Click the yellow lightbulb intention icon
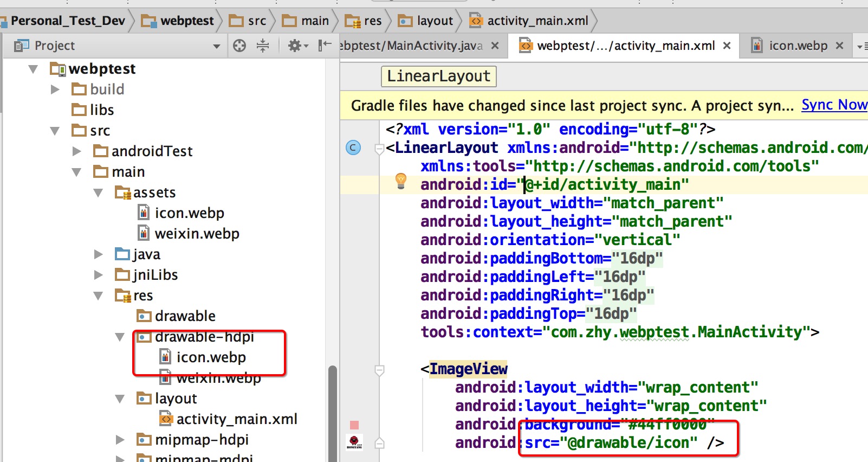Screen dimensions: 868x462 click(x=401, y=181)
